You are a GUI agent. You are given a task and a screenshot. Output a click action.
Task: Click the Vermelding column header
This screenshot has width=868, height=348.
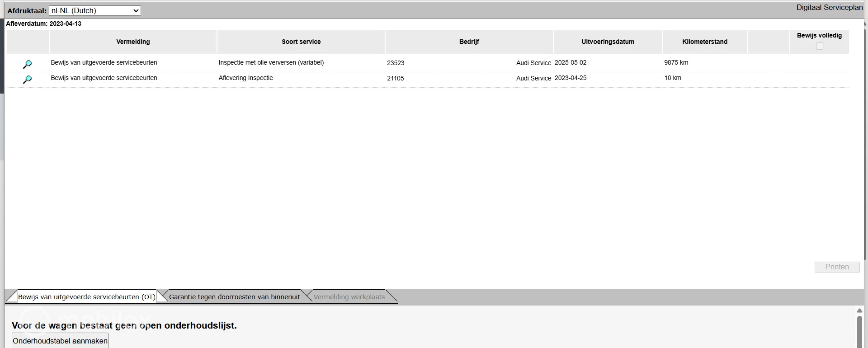[133, 42]
